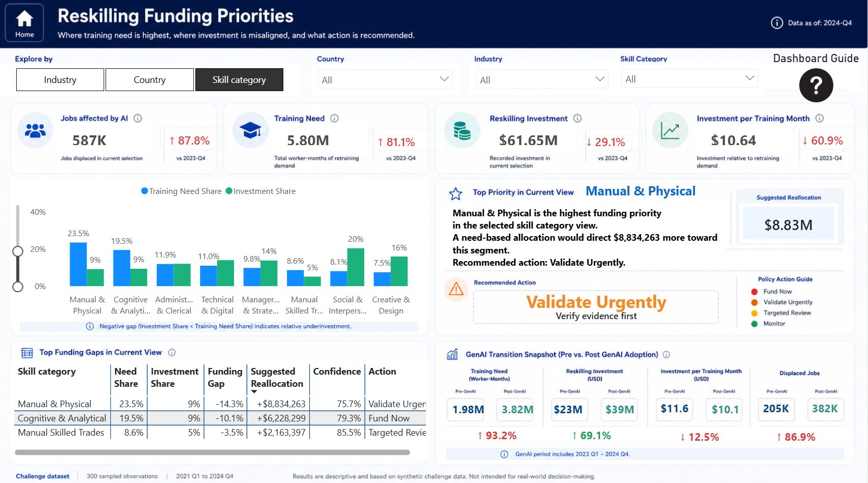
Task: Click info icon next to Training Need
Action: (334, 118)
